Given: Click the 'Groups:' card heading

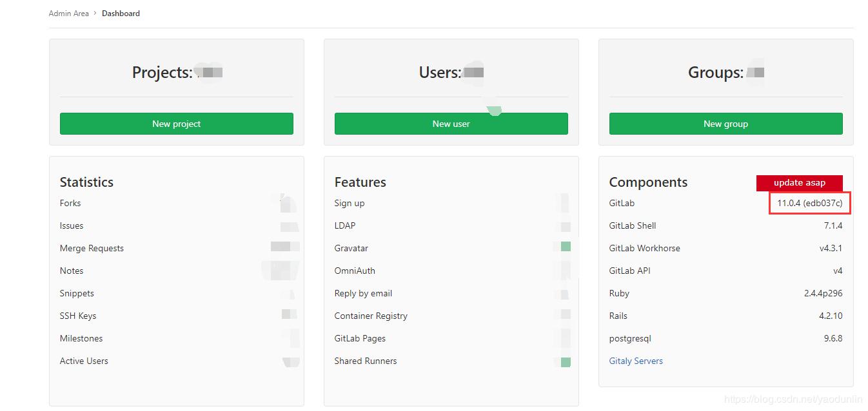Looking at the screenshot, I should pos(716,72).
